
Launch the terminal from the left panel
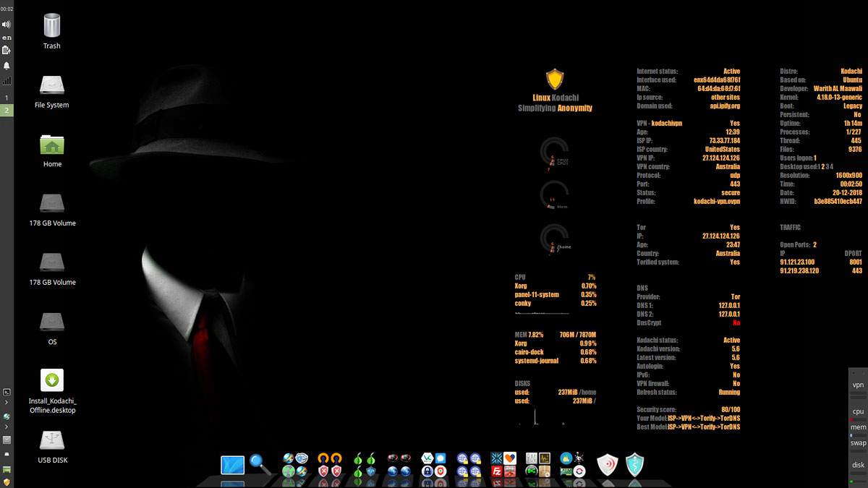pyautogui.click(x=7, y=392)
